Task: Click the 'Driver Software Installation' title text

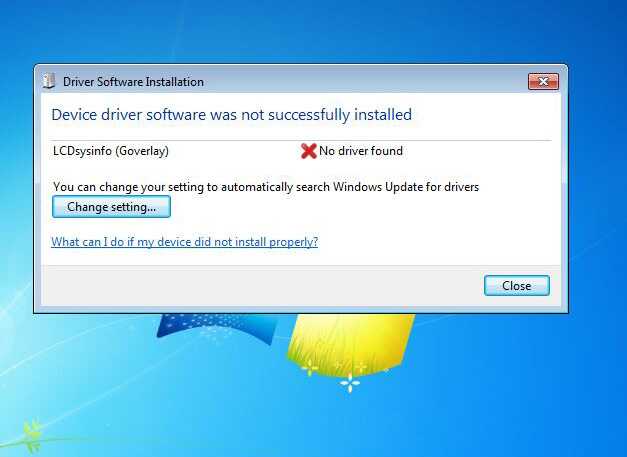Action: tap(133, 82)
